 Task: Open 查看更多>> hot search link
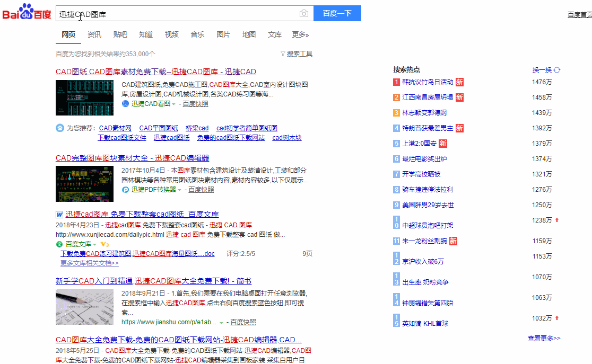tap(544, 339)
